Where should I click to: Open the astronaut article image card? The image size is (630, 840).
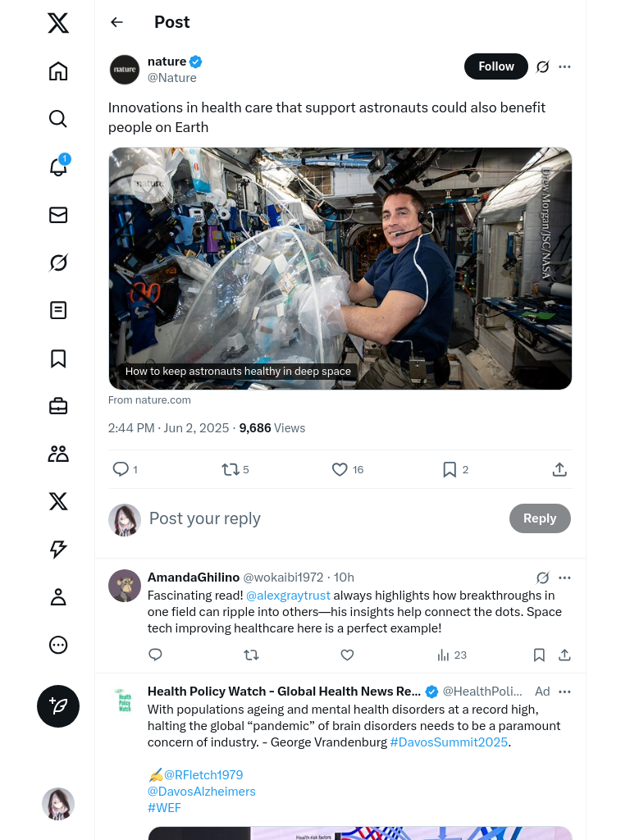[340, 267]
